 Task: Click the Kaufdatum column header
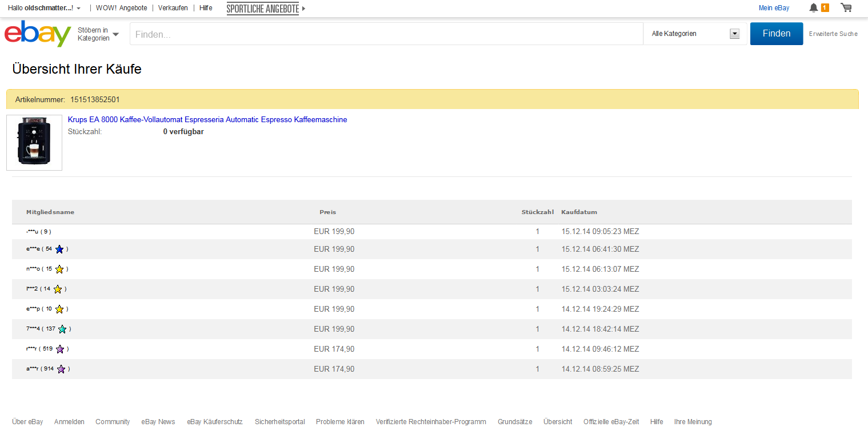point(579,212)
